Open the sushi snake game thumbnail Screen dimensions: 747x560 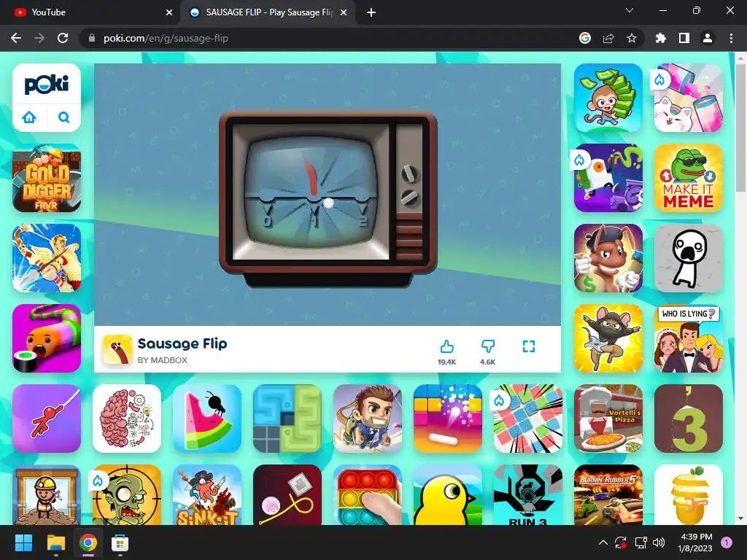[x=47, y=338]
